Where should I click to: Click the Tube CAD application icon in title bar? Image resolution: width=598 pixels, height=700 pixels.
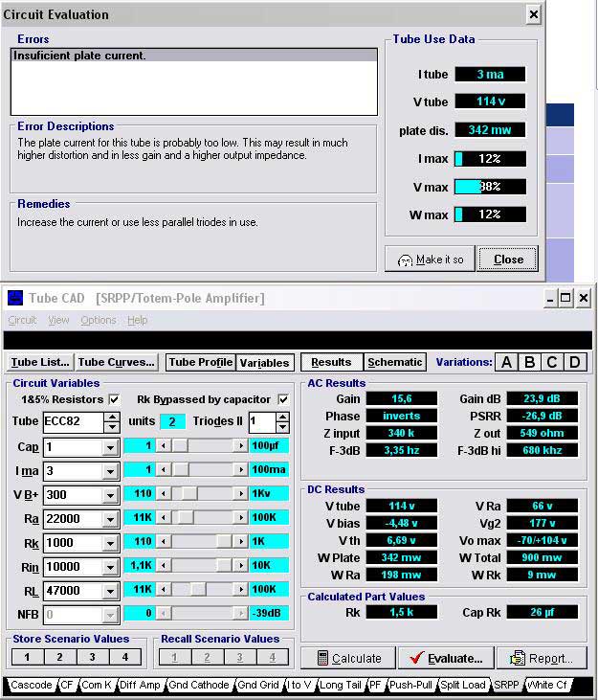(x=15, y=297)
